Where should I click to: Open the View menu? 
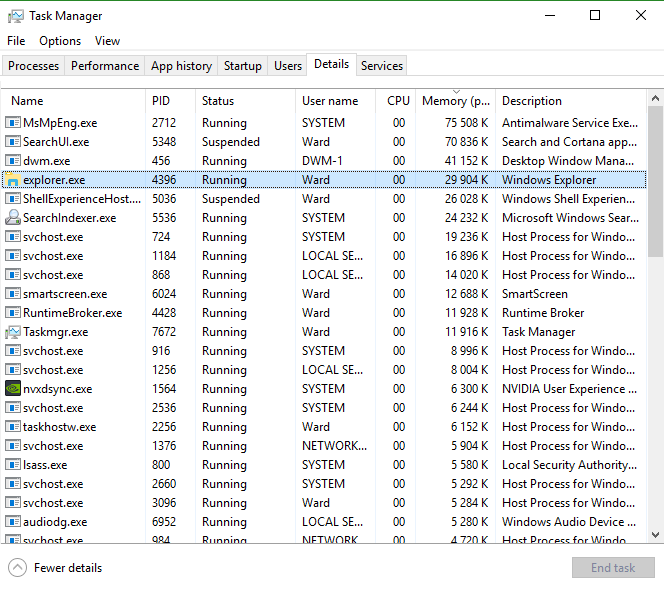click(x=108, y=41)
